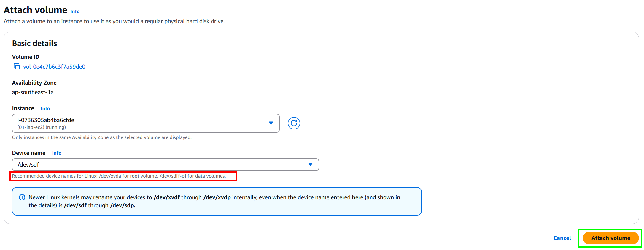Click the Only instances in same Availability Zone note
644x250 pixels.
pos(102,137)
